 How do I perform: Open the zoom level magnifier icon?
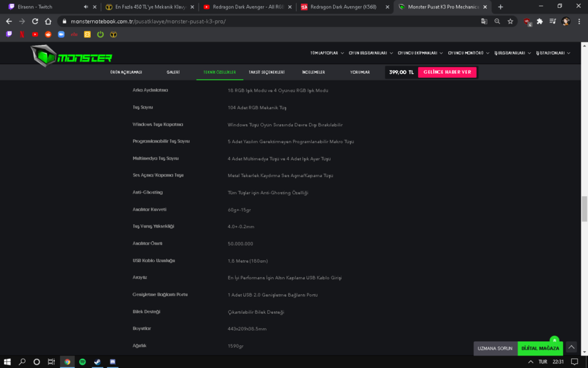click(497, 22)
